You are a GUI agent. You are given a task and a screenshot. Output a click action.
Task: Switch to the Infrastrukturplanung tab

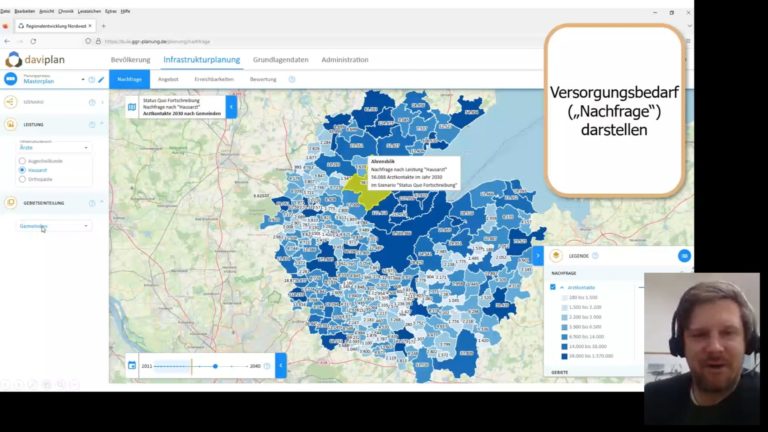[x=201, y=60]
